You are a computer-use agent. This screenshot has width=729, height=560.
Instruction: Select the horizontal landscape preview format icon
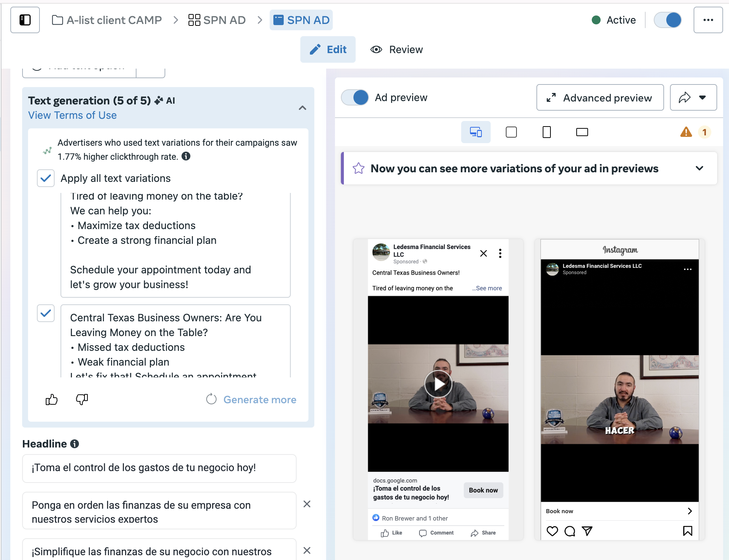[x=582, y=132]
